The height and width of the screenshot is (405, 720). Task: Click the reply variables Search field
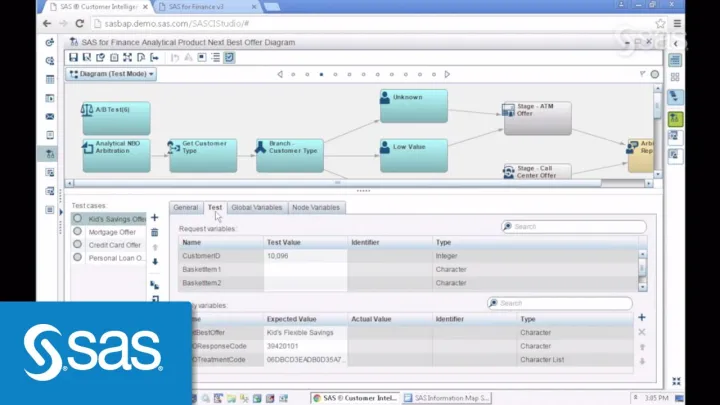pyautogui.click(x=559, y=303)
